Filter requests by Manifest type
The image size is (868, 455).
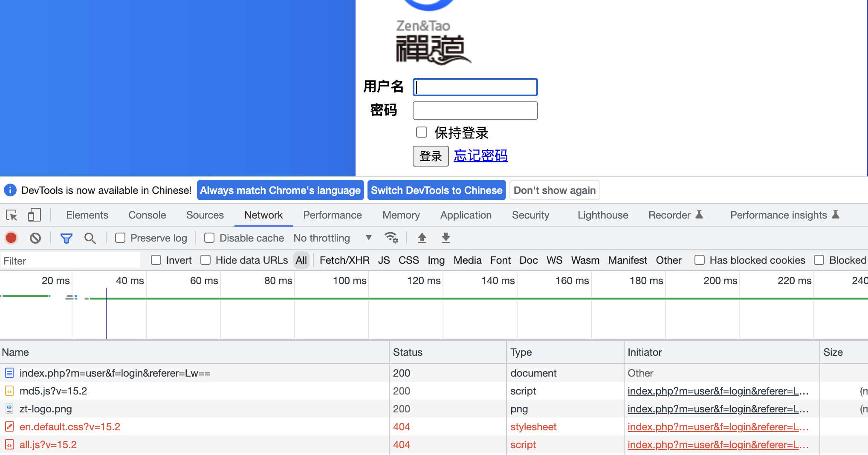pos(628,260)
